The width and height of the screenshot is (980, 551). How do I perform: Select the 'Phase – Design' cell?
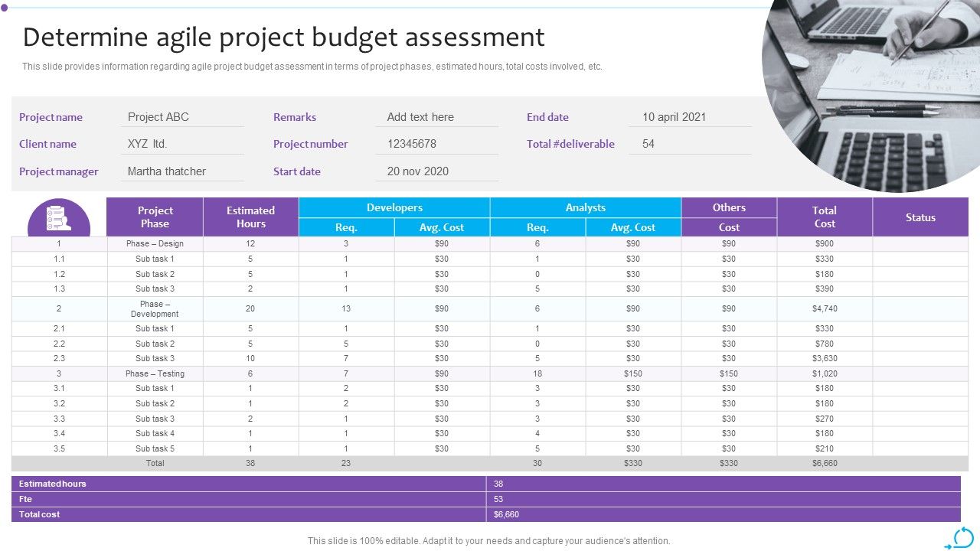155,243
